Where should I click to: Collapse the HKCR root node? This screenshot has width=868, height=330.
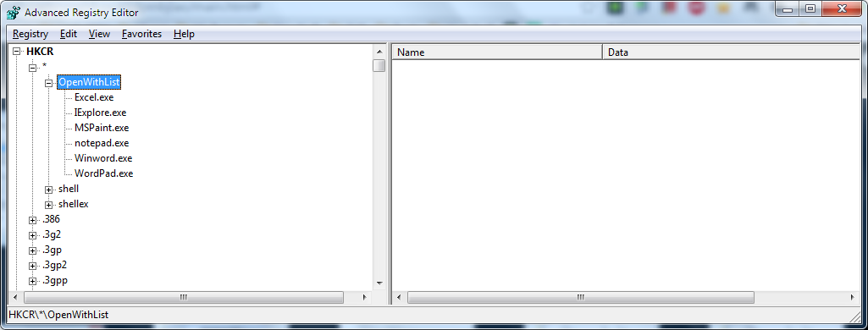click(x=17, y=52)
